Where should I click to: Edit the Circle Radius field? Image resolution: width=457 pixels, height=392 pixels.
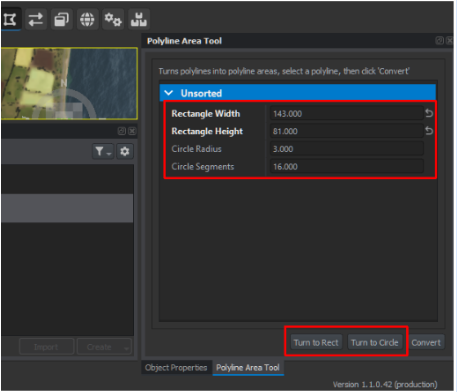pyautogui.click(x=347, y=149)
